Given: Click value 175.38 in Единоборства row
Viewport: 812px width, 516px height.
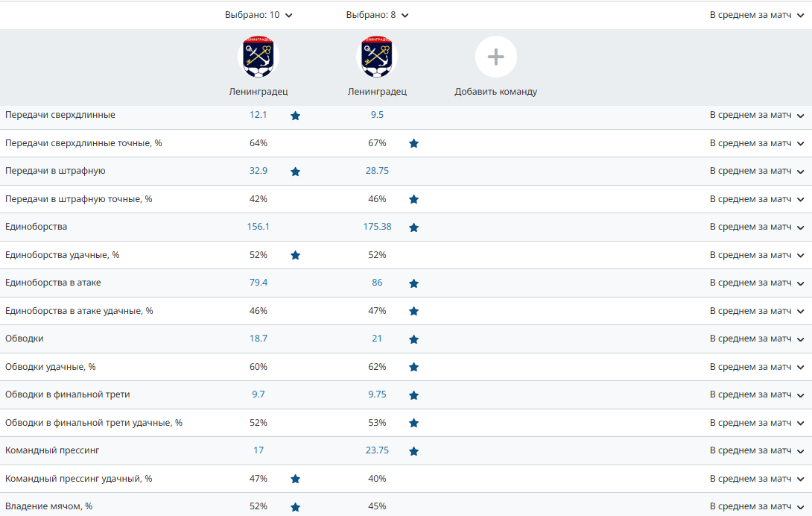Looking at the screenshot, I should [x=377, y=227].
